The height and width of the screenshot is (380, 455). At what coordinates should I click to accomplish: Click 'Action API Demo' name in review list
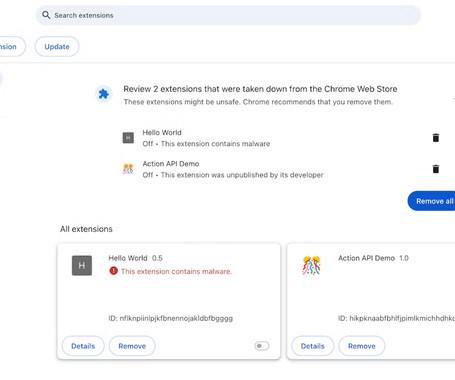coord(171,164)
